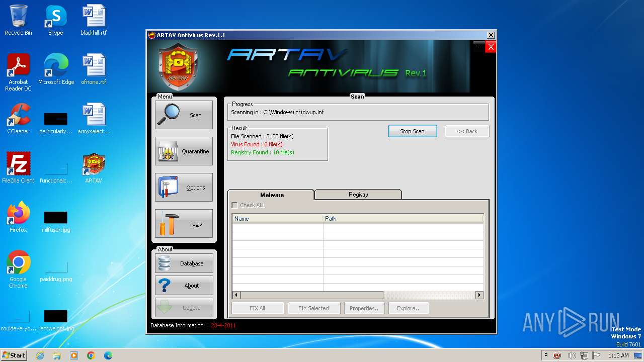Viewport: 644px width, 362px height.
Task: Click the red X in banner
Action: coord(491,47)
